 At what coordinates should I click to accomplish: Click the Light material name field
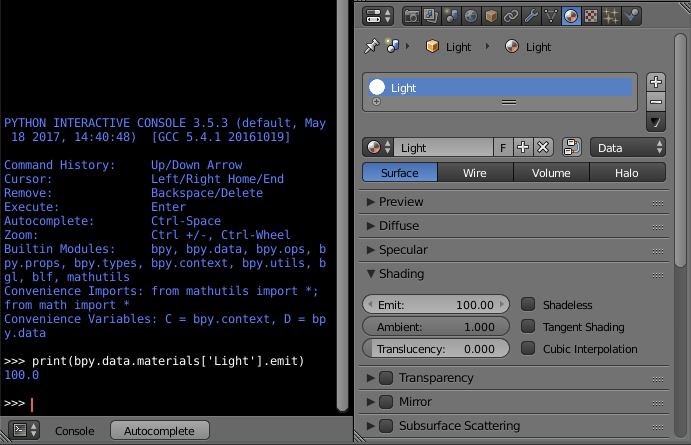click(443, 148)
